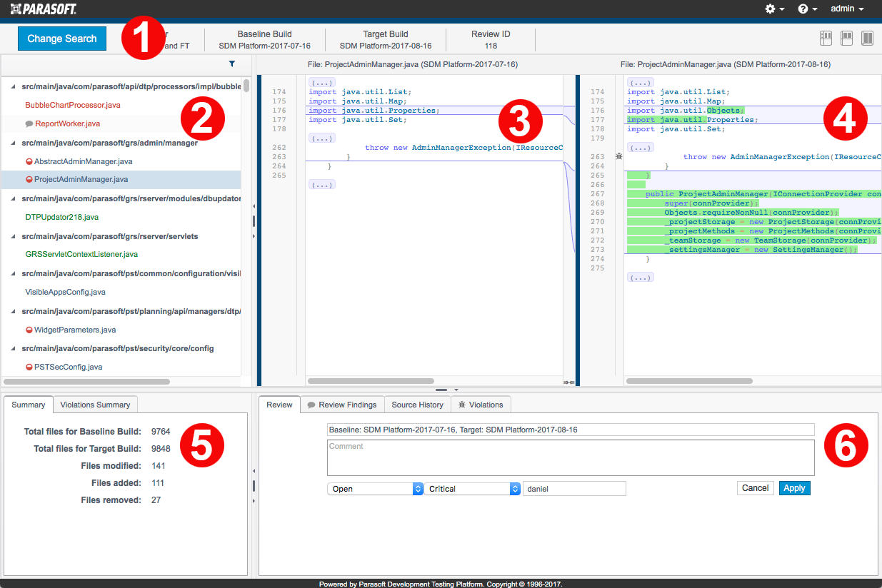Click the Cancel button
The height and width of the screenshot is (588, 882).
pos(755,488)
